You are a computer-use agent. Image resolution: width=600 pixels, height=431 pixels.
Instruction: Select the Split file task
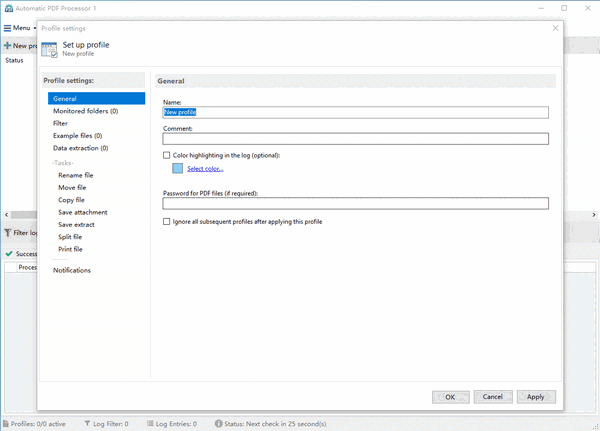[70, 237]
